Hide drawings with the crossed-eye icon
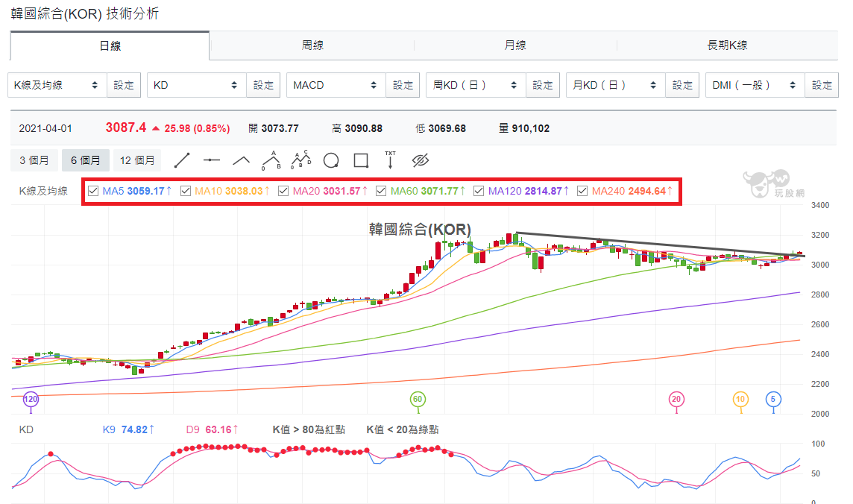Image resolution: width=853 pixels, height=504 pixels. click(421, 160)
